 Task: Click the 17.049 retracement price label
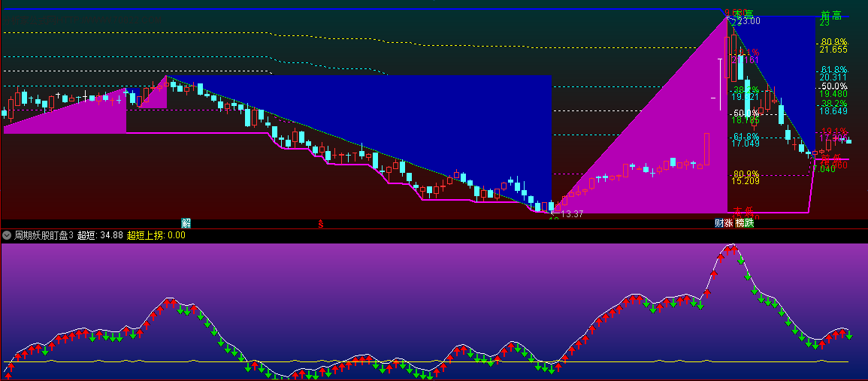pyautogui.click(x=745, y=144)
